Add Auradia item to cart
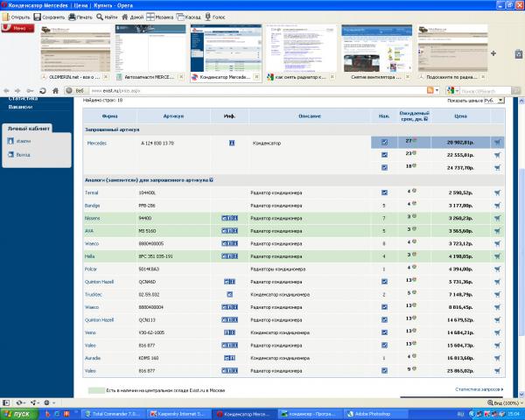This screenshot has height=420, width=525. click(497, 358)
